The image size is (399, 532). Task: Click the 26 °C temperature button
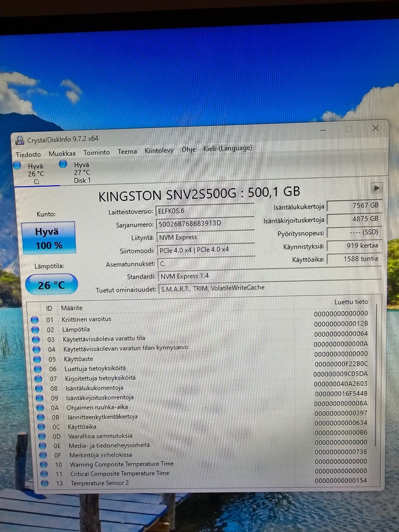pos(52,285)
